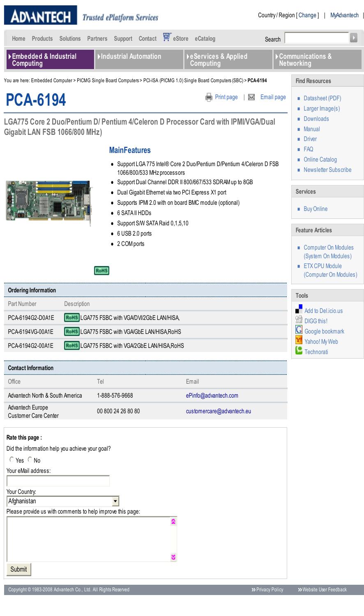
Task: Open Driver resource link
Action: [x=310, y=139]
